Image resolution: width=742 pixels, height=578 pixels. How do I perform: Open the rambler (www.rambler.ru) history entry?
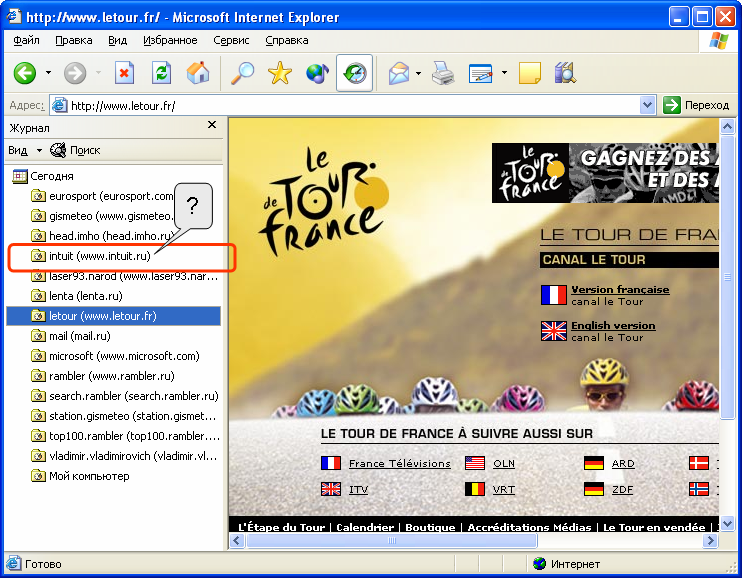click(x=103, y=376)
